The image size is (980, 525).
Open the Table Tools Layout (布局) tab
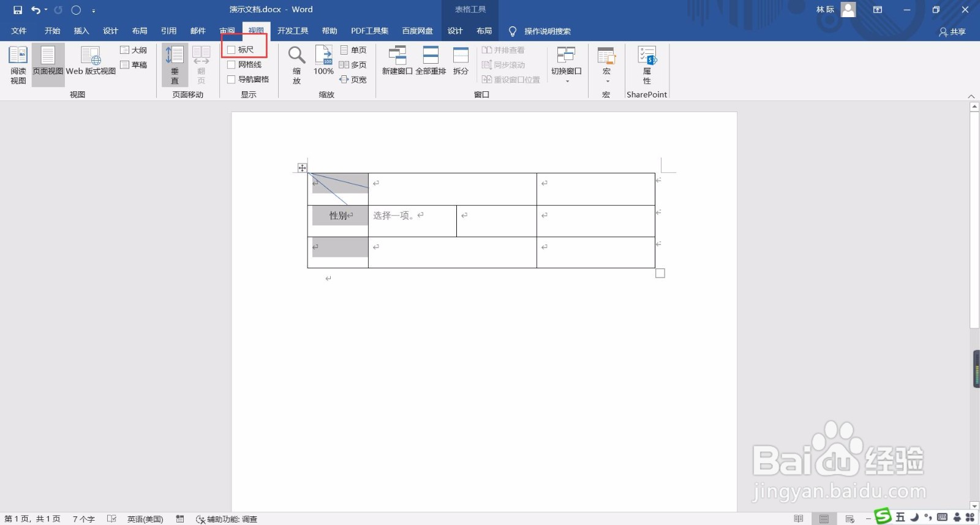484,31
